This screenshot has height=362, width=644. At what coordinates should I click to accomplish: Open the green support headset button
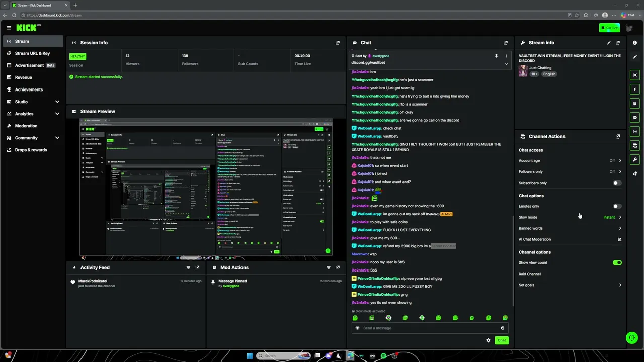point(632,338)
